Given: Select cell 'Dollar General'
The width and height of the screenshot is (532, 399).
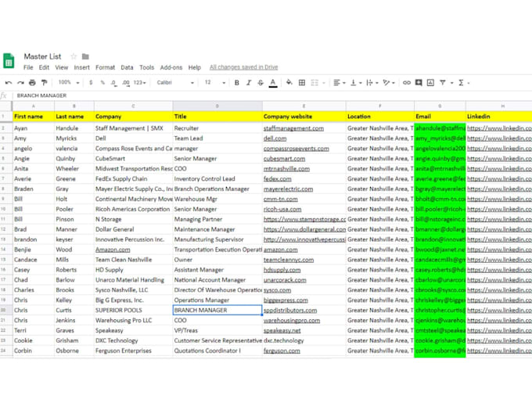Looking at the screenshot, I should tap(133, 229).
